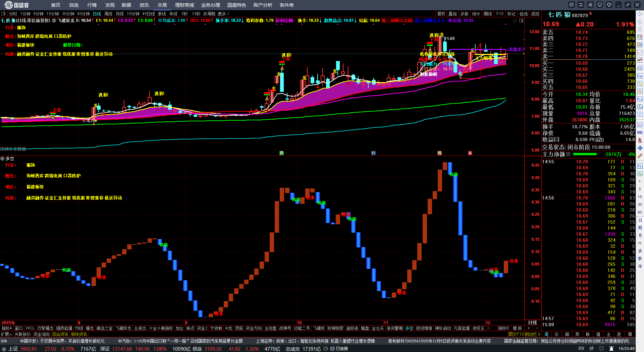Switch to the 周线 period tab
Image resolution: width=644 pixels, height=352 pixels.
click(108, 14)
